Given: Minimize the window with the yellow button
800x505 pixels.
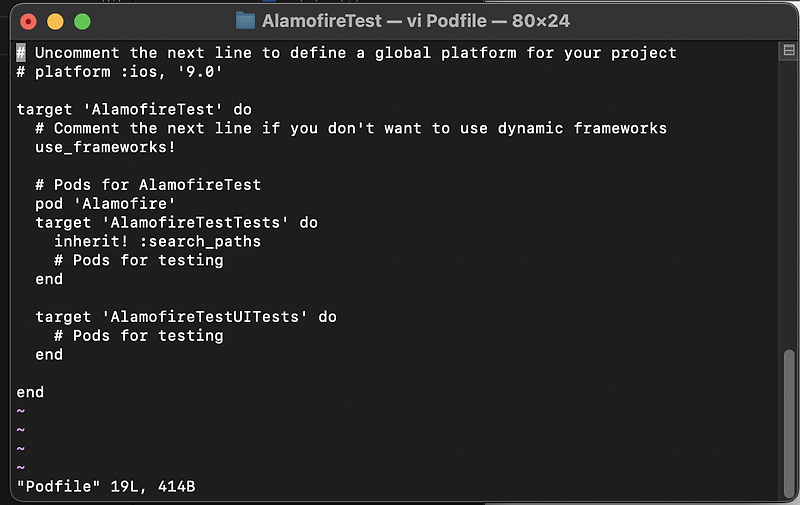Looking at the screenshot, I should 55,22.
